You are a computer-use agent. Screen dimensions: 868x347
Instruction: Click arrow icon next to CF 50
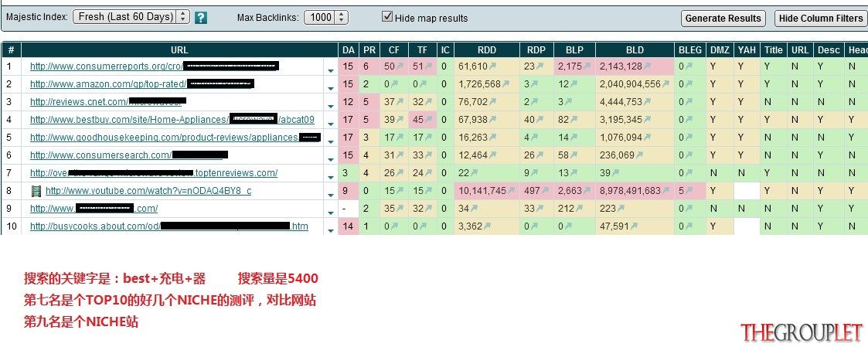(x=400, y=66)
